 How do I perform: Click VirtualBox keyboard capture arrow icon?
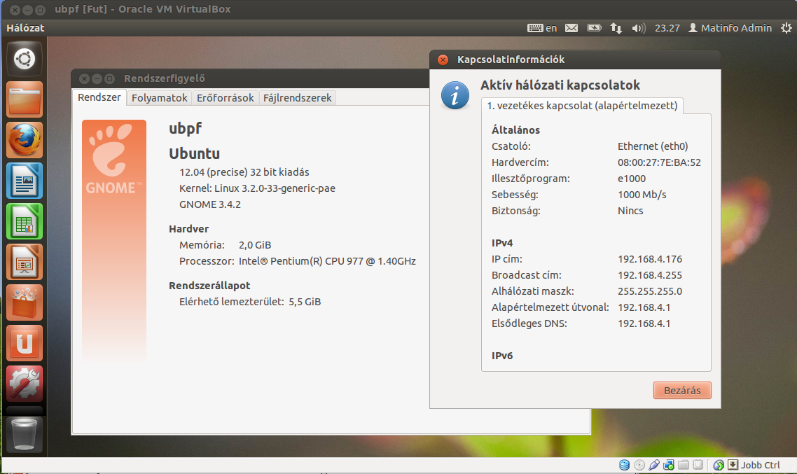732,464
